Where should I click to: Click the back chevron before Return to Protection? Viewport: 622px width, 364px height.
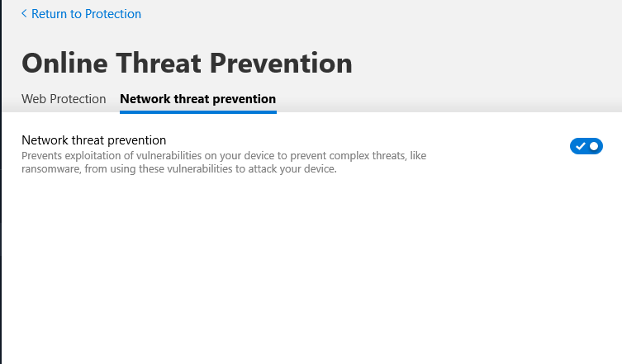point(24,14)
